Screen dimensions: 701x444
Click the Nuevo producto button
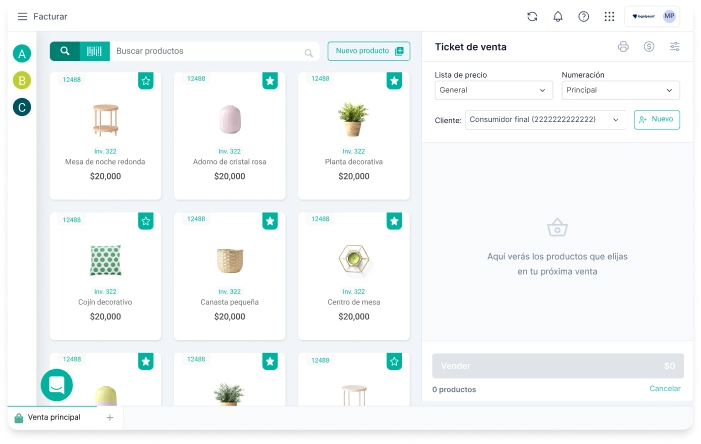coord(369,51)
